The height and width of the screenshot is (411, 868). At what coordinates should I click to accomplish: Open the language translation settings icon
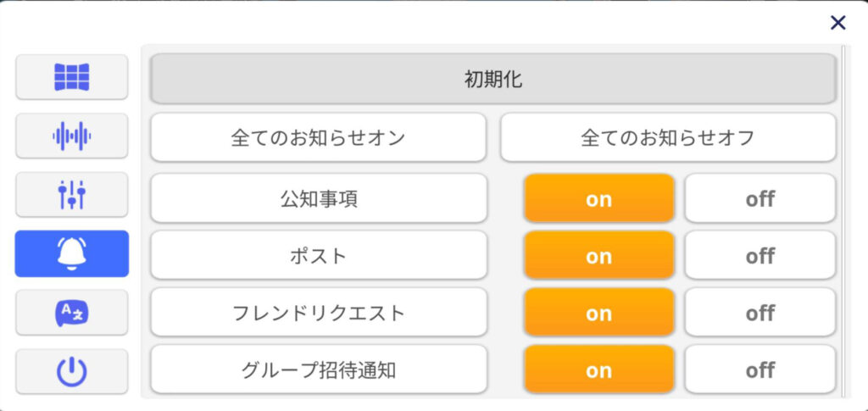tap(71, 313)
